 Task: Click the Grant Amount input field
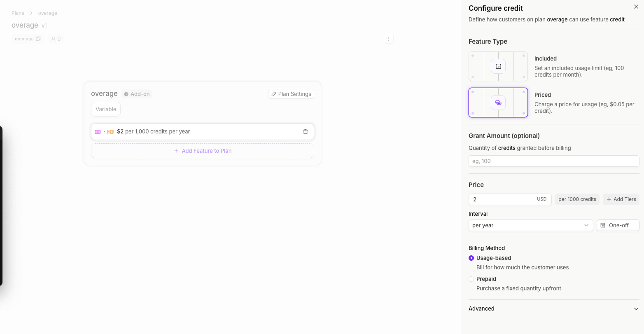(x=553, y=161)
